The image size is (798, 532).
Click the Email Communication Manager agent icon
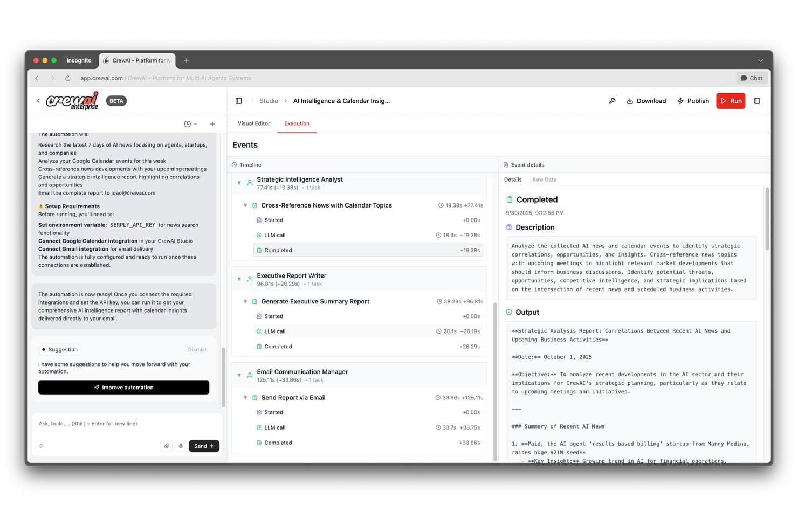click(x=250, y=375)
